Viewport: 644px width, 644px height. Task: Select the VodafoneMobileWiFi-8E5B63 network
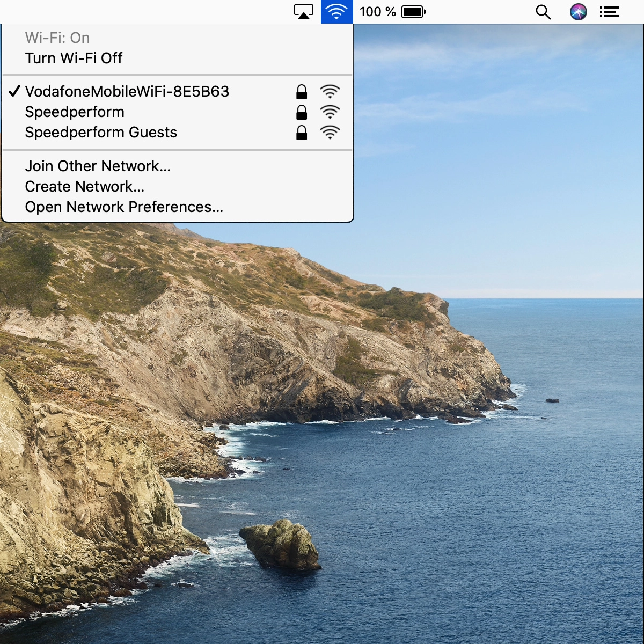click(127, 92)
